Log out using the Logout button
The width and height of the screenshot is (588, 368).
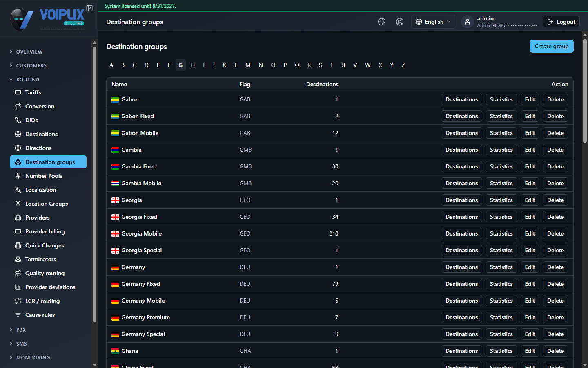(x=561, y=22)
